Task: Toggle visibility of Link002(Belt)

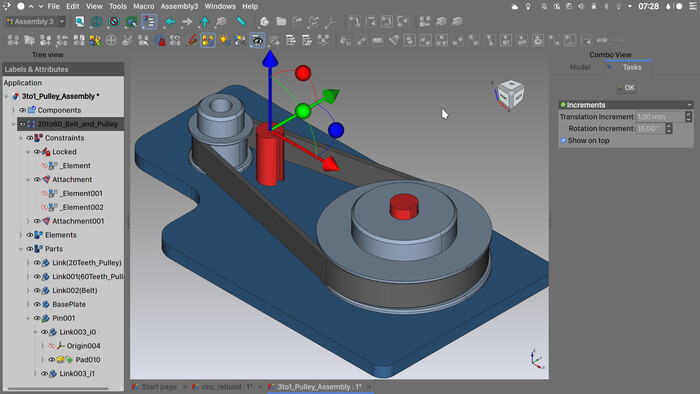Action: point(37,290)
